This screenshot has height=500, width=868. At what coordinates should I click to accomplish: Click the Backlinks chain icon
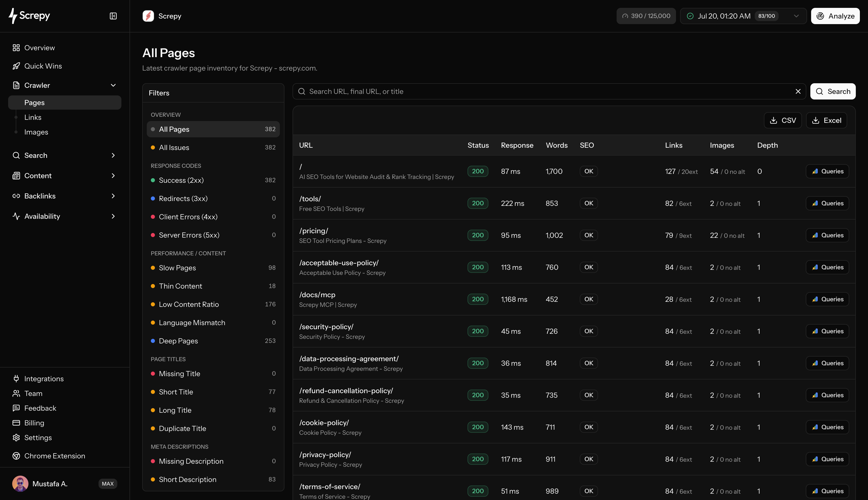[x=16, y=196]
